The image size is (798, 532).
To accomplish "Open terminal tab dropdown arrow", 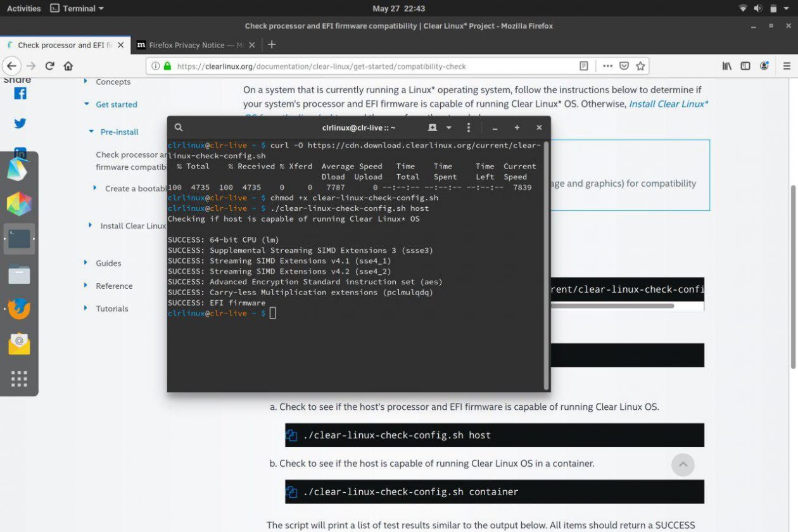I will 448,127.
